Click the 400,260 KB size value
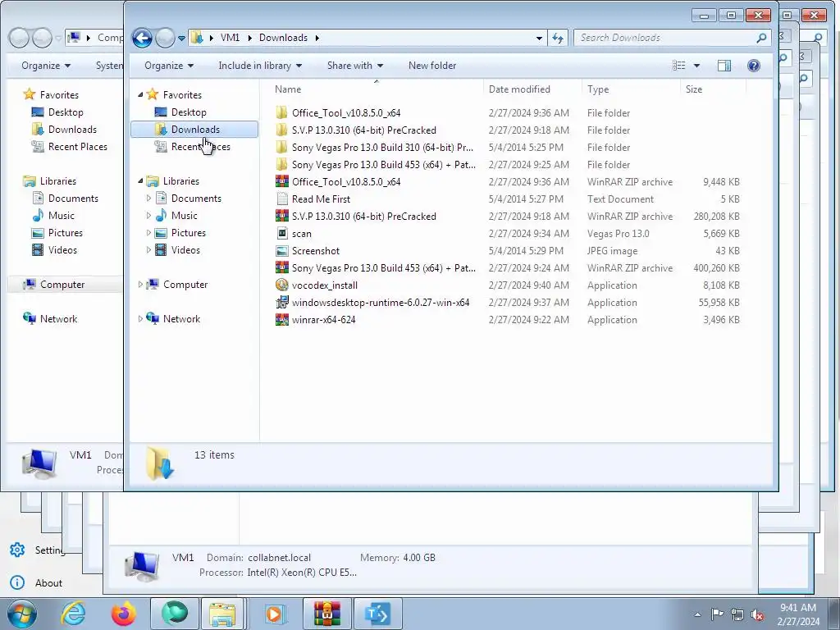The image size is (840, 630). click(716, 268)
